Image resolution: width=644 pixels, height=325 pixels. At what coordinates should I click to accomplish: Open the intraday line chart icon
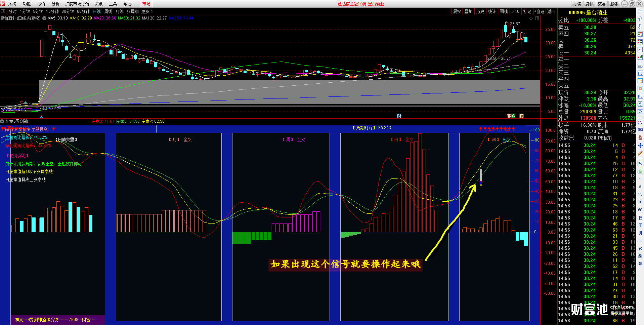point(640,50)
